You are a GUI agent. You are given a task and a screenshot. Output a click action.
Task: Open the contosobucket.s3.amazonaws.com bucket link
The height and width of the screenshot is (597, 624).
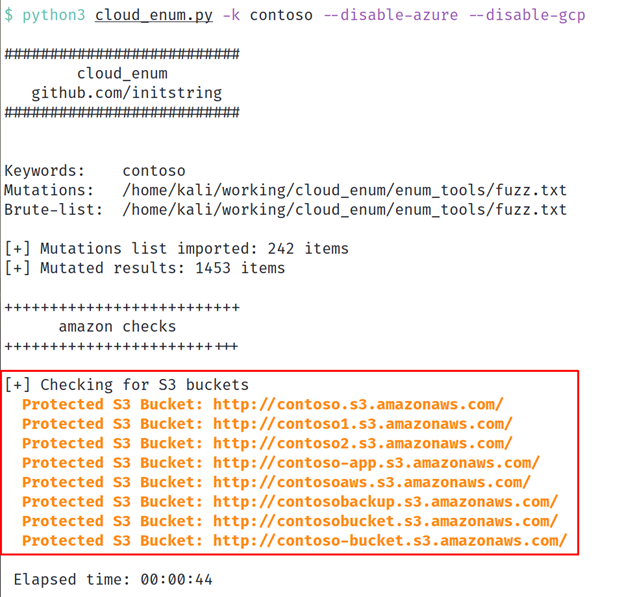[x=385, y=521]
